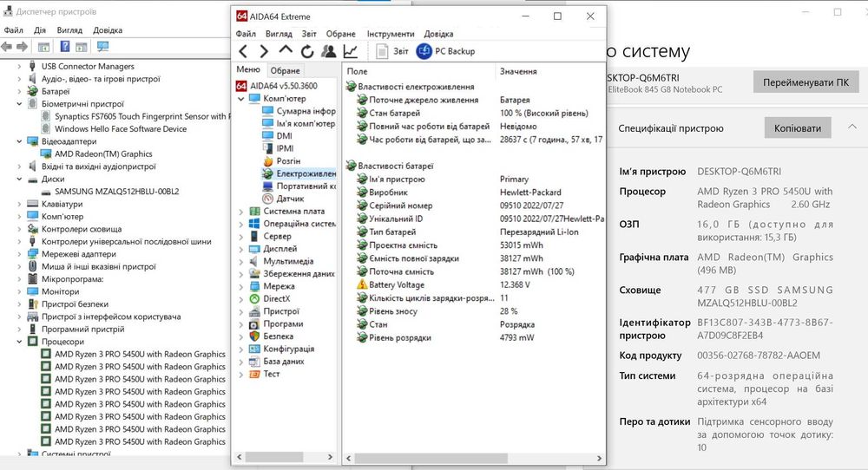Click Копіювати button in settings
The image size is (868, 470).
pyautogui.click(x=797, y=128)
